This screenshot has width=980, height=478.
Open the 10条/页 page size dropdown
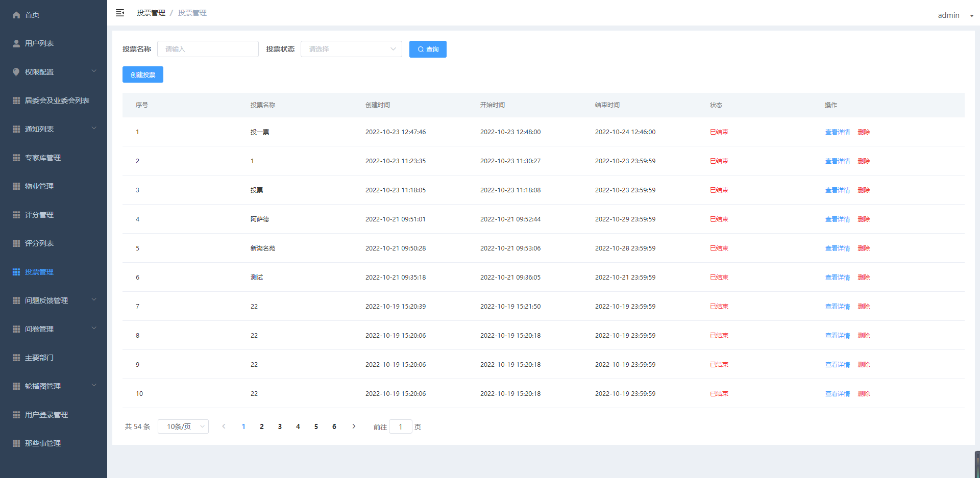183,426
